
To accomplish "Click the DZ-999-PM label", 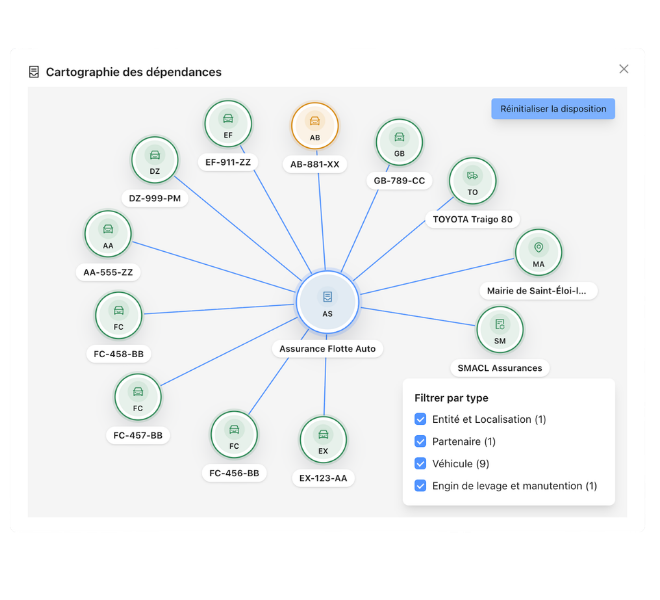I will (155, 199).
